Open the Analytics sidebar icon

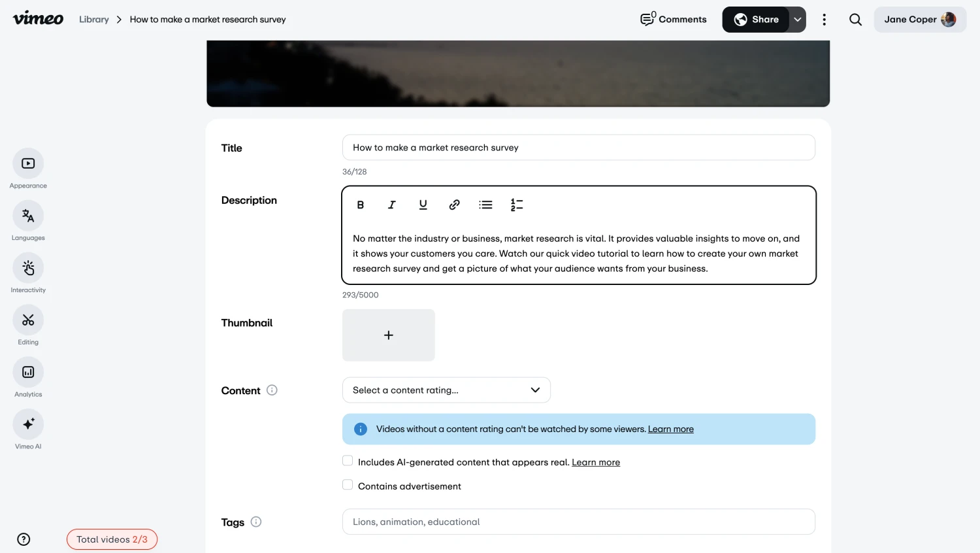[28, 373]
